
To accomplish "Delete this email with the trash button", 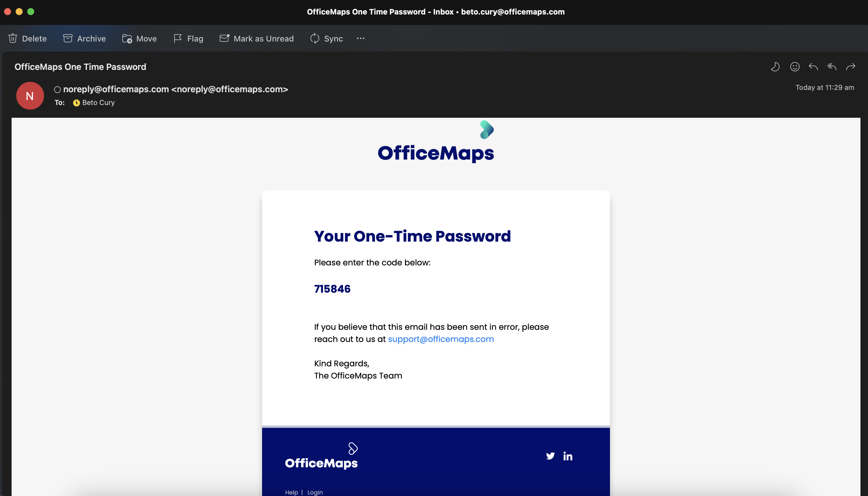I will point(27,39).
